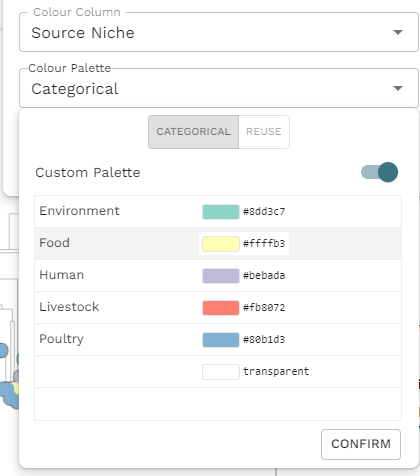420x476 pixels.
Task: Turn off the Custom Palette switch
Action: point(380,172)
